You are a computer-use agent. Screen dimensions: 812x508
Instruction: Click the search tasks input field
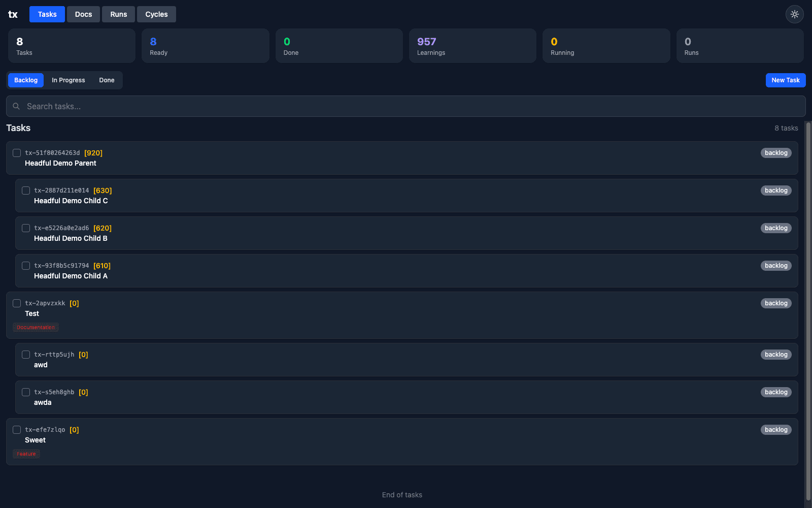[203, 106]
